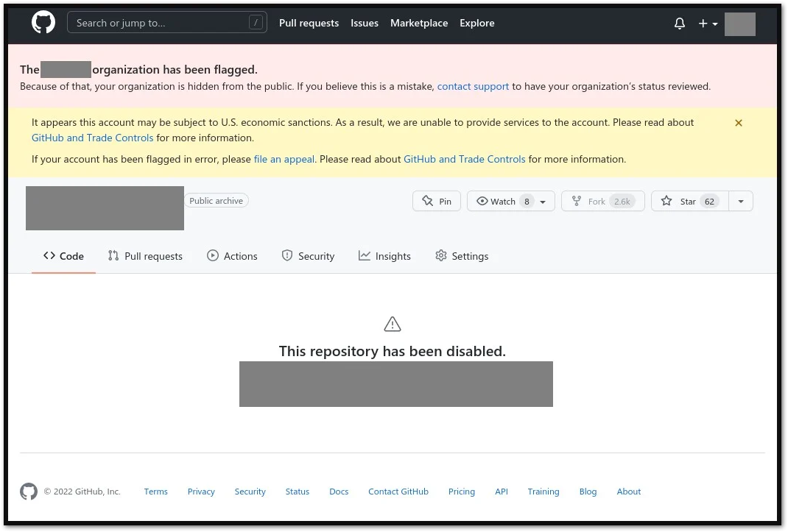
Task: Open the plus create-new dropdown
Action: pyautogui.click(x=708, y=24)
